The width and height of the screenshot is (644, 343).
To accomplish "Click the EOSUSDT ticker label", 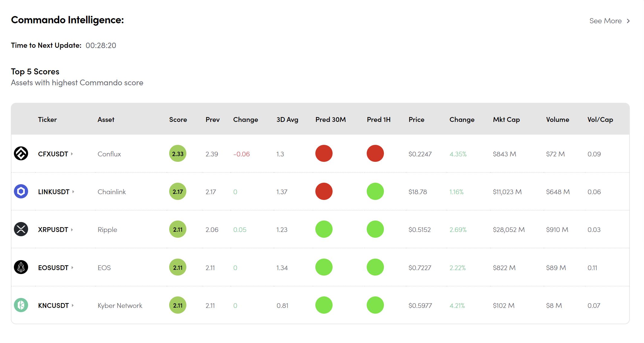I will click(53, 268).
